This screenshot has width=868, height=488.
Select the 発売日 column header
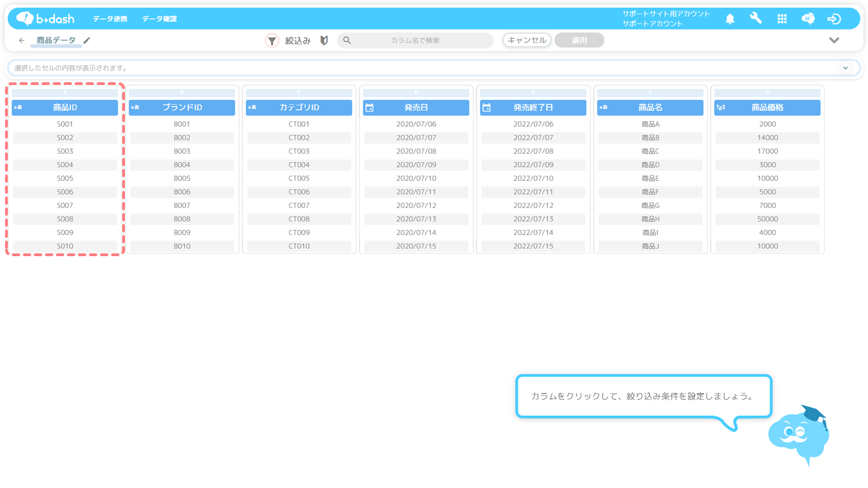416,107
